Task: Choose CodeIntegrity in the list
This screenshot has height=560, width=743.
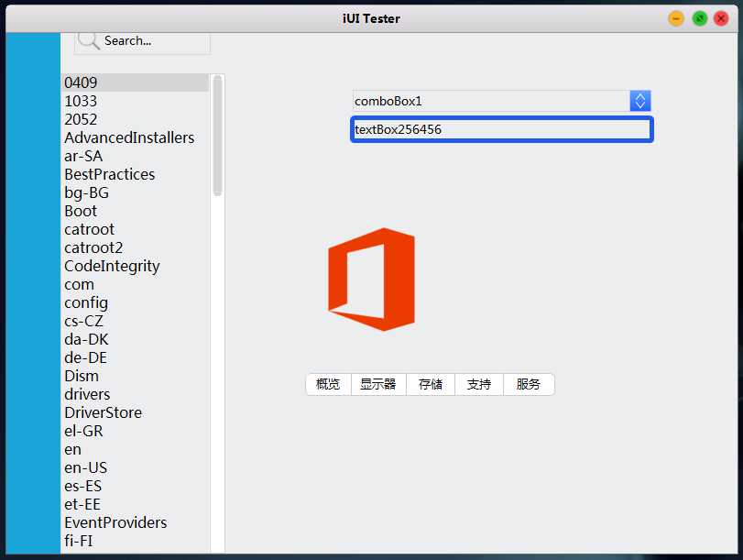Action: (135, 266)
